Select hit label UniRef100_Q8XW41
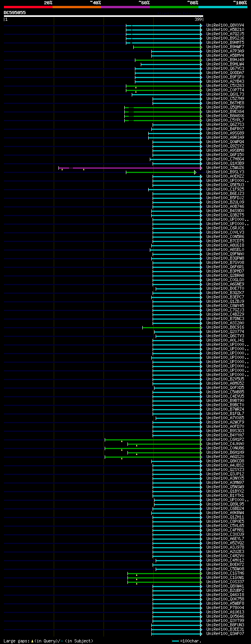 (225, 586)
